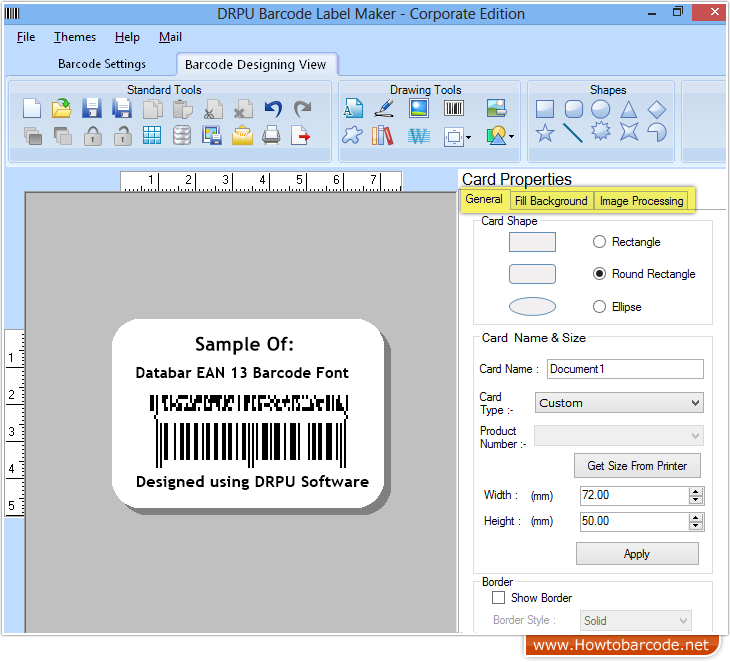Export the document with the red arrow icon
730x662 pixels.
(301, 136)
